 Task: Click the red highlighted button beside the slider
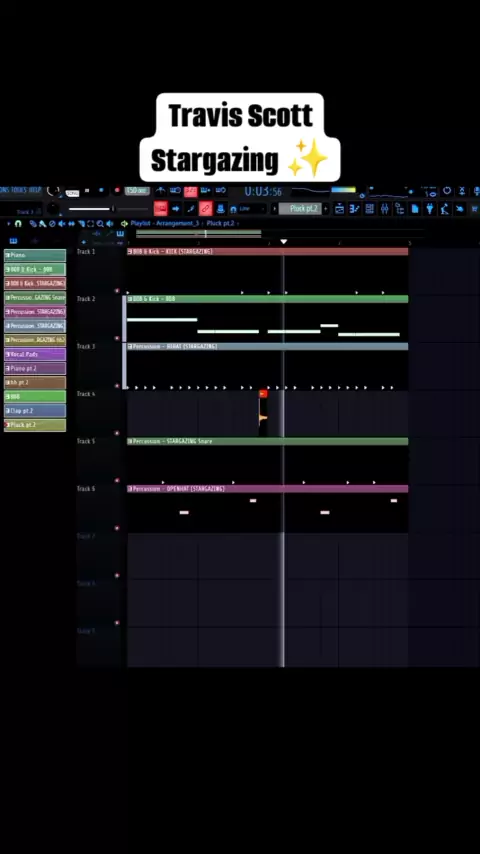click(x=160, y=208)
